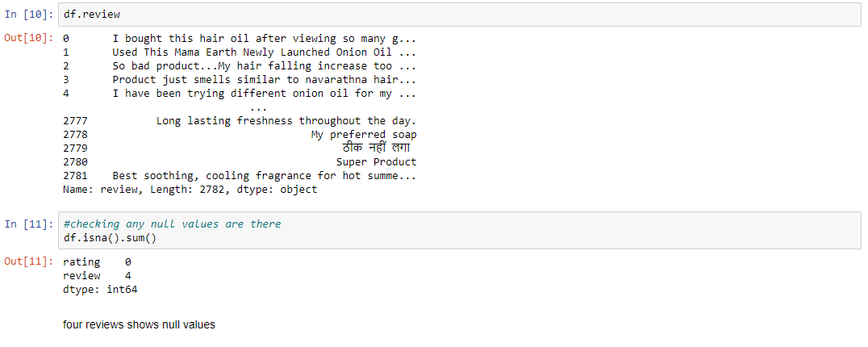Click the 'Name: review, Length: 2782' summary line
The width and height of the screenshot is (868, 347).
[x=190, y=190]
